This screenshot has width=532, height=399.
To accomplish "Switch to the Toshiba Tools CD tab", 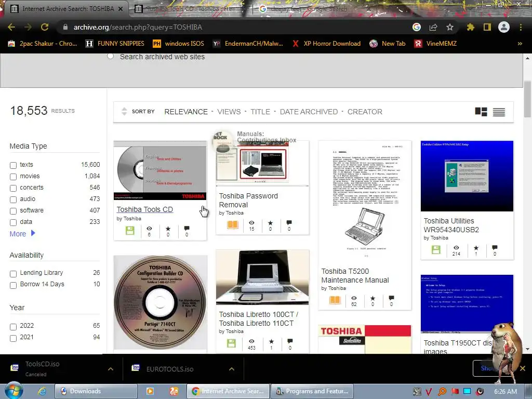I will tap(190, 9).
